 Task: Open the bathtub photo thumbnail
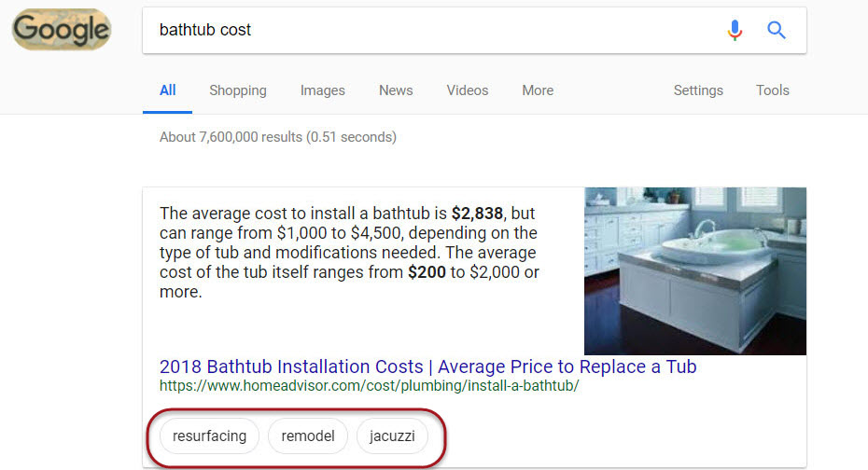pos(694,270)
